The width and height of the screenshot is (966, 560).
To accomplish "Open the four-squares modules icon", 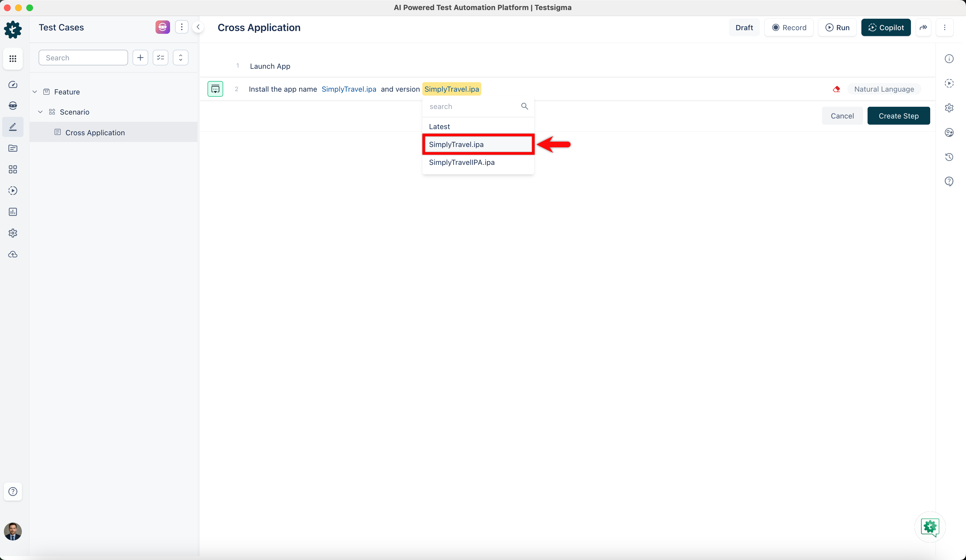I will [13, 169].
